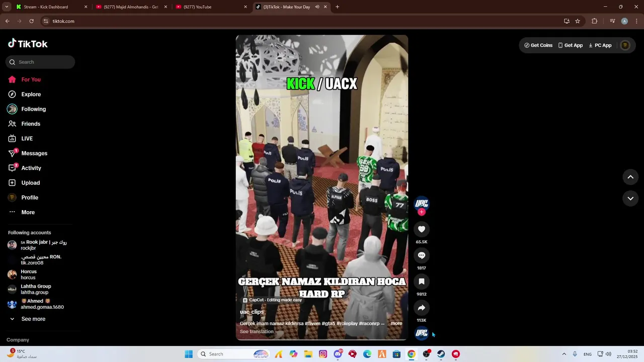The height and width of the screenshot is (362, 644).
Task: Open the Windows Start menu
Action: [189, 354]
